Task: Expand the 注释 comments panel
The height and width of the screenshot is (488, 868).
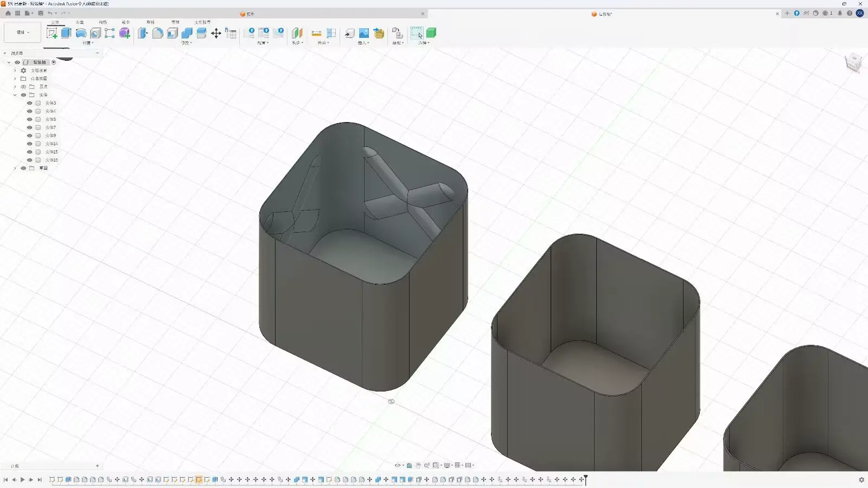Action: 97,466
